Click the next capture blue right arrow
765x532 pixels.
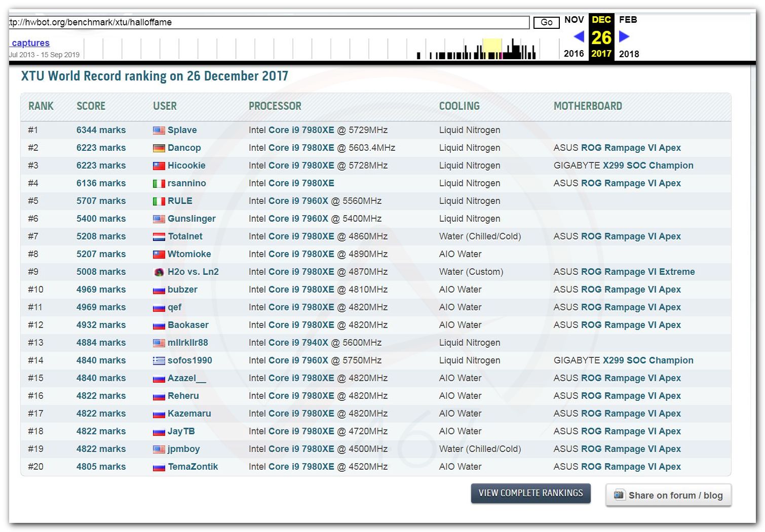[x=624, y=36]
